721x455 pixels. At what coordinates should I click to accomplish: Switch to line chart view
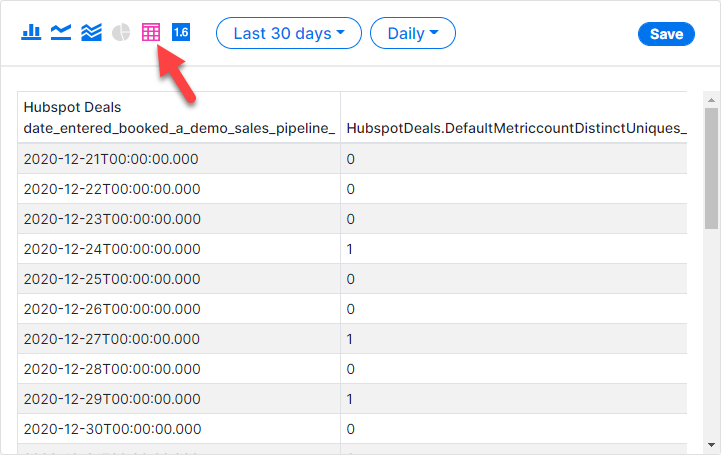point(61,33)
